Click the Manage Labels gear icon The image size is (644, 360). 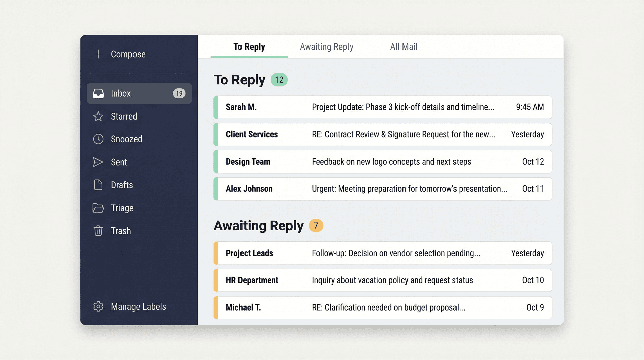tap(98, 306)
